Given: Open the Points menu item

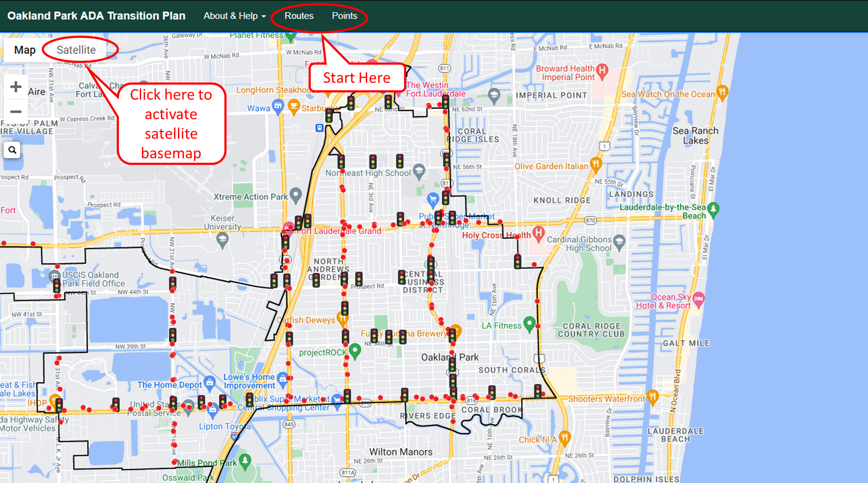Looking at the screenshot, I should point(344,16).
